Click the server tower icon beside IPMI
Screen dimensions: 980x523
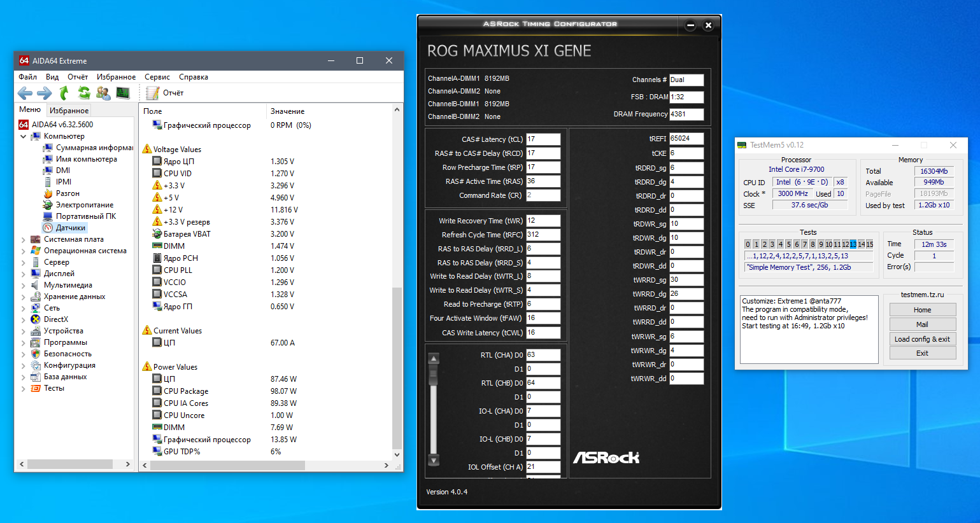[x=48, y=182]
